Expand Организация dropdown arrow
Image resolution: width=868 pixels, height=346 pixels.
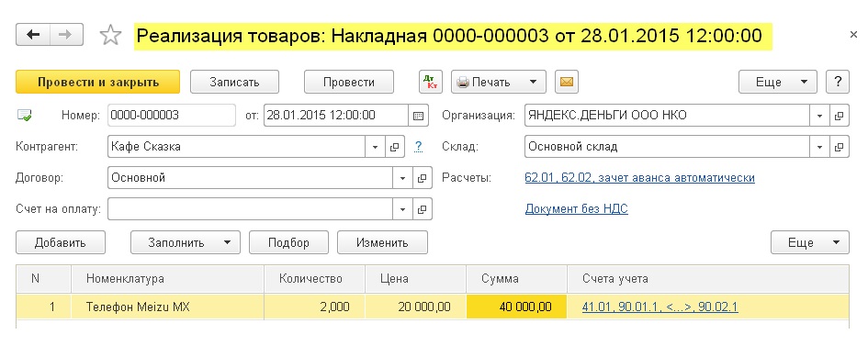coord(820,116)
